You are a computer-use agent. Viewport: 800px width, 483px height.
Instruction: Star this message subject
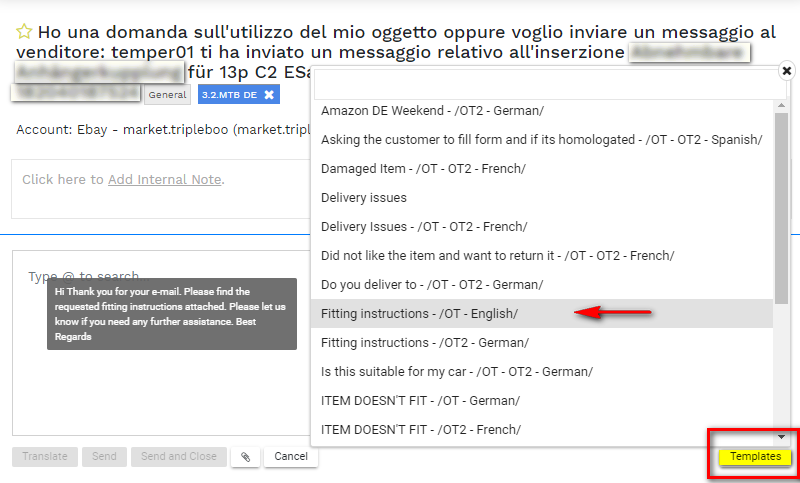(x=24, y=32)
